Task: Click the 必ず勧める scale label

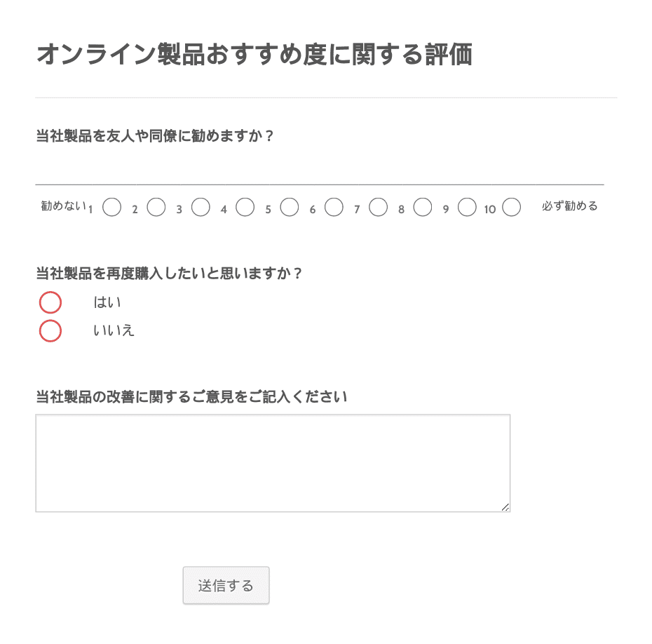Action: 570,206
